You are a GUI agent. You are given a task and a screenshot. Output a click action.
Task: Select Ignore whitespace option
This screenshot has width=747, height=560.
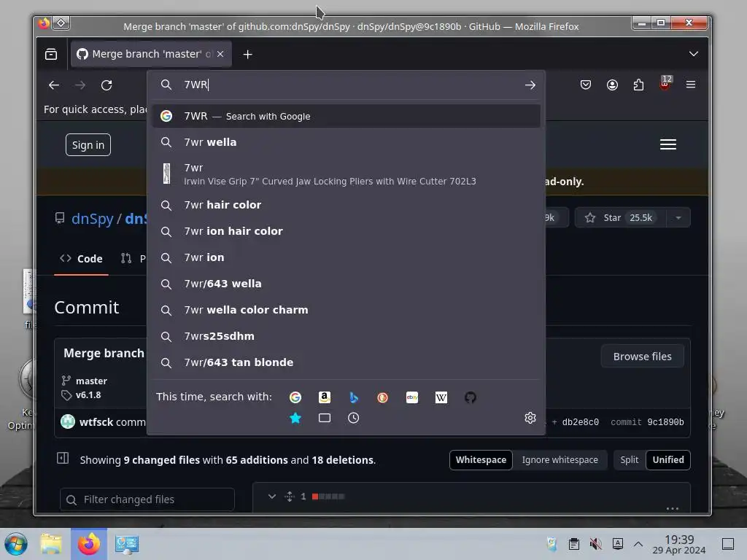560,460
